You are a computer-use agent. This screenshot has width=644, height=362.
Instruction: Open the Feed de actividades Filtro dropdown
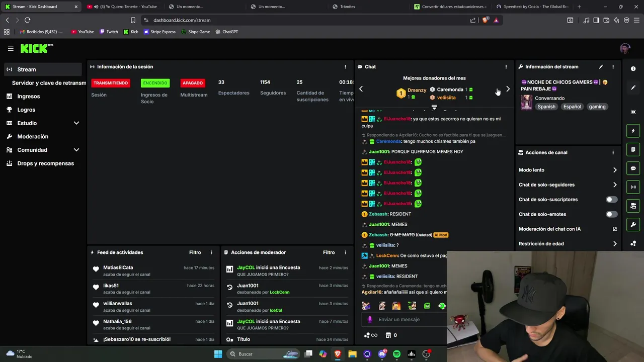195,252
